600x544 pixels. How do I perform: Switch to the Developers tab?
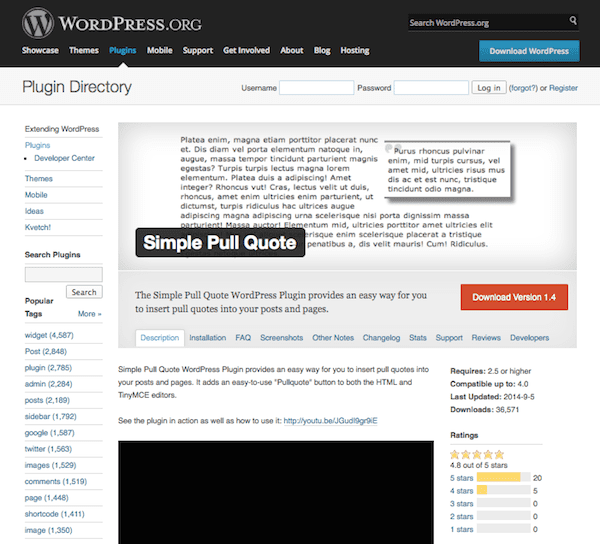pyautogui.click(x=529, y=338)
